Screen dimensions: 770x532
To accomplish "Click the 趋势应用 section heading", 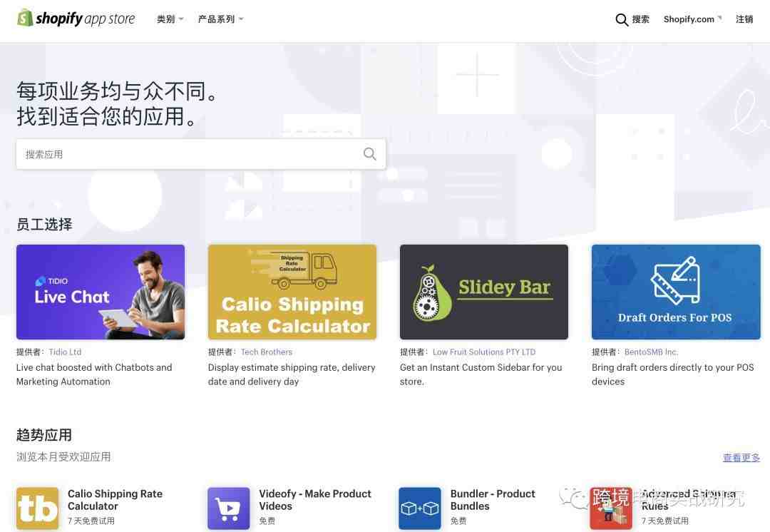I will [44, 435].
